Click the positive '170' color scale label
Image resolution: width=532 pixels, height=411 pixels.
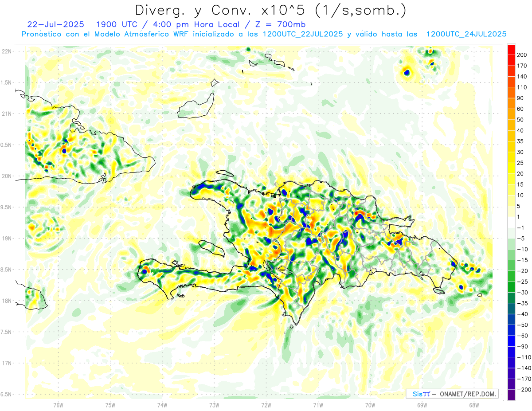[522, 66]
